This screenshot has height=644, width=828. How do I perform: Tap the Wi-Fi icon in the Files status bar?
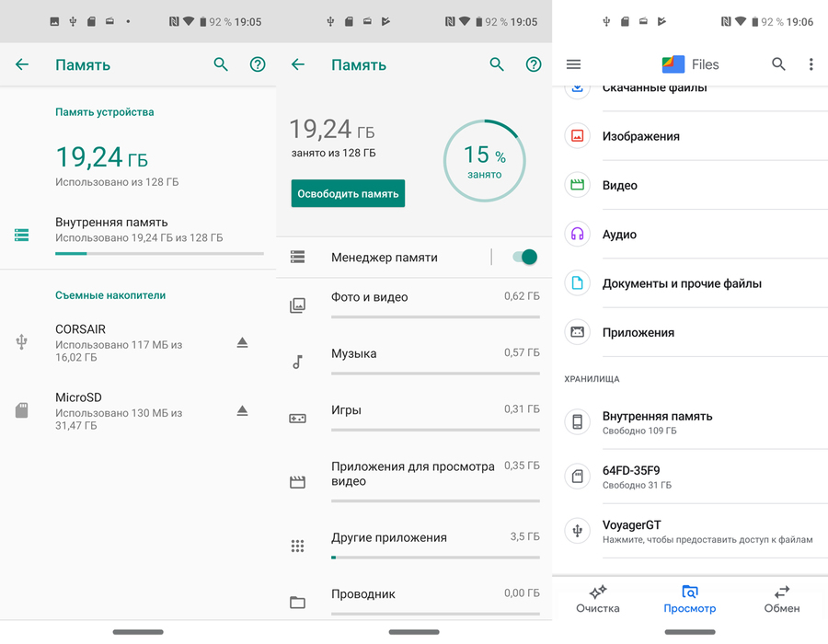click(x=741, y=22)
